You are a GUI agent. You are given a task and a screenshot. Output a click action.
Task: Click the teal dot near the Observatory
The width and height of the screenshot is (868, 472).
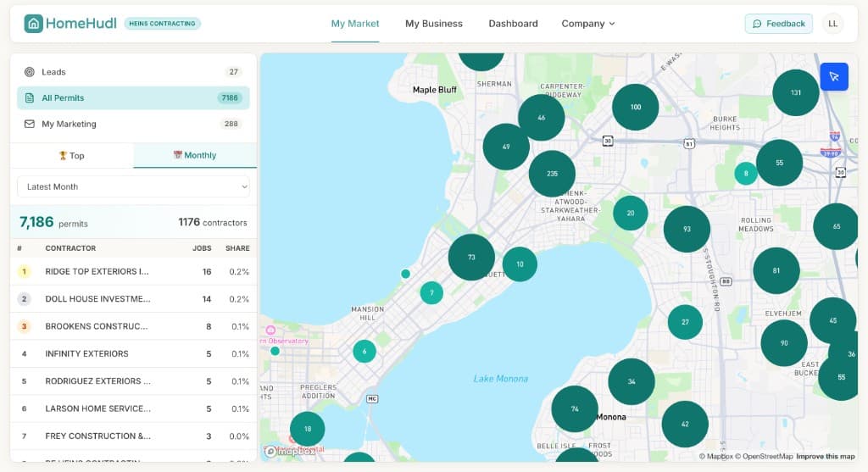tap(275, 351)
